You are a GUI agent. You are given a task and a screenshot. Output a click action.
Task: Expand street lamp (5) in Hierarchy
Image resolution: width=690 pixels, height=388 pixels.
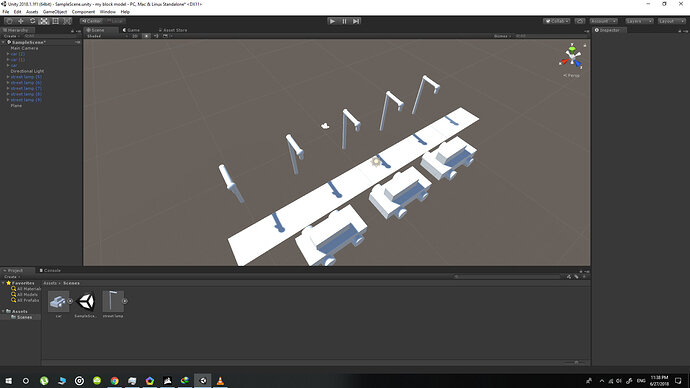[x=8, y=77]
